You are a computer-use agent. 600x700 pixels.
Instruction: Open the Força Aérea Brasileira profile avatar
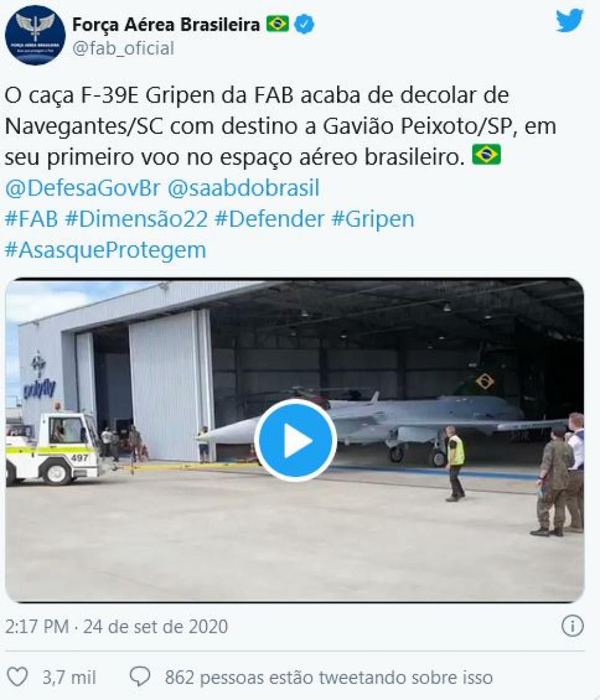(x=35, y=35)
